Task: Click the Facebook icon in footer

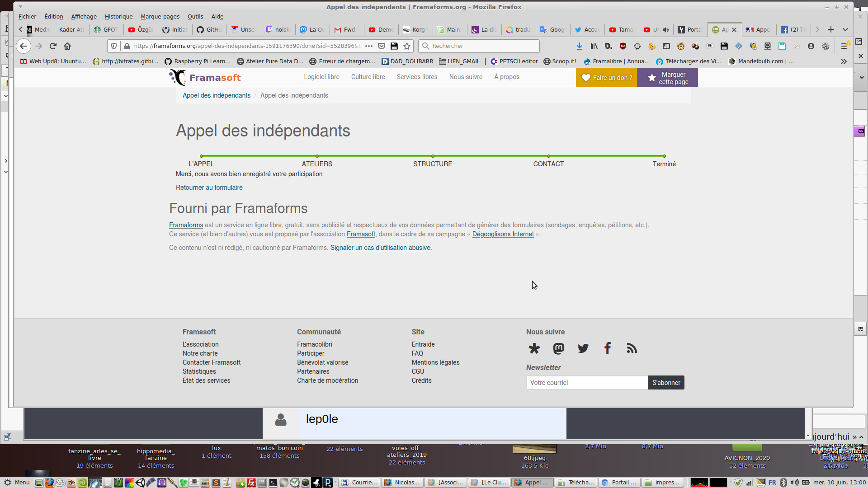Action: point(608,348)
